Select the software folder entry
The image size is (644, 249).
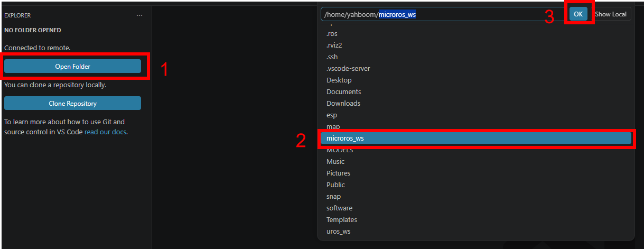coord(476,208)
